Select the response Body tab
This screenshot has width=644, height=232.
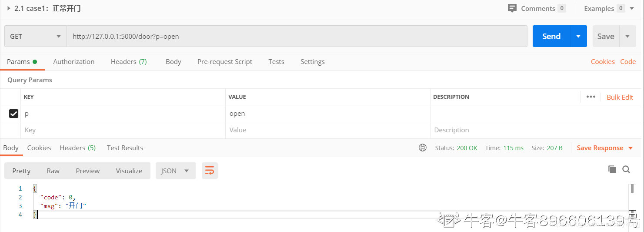[x=11, y=148]
